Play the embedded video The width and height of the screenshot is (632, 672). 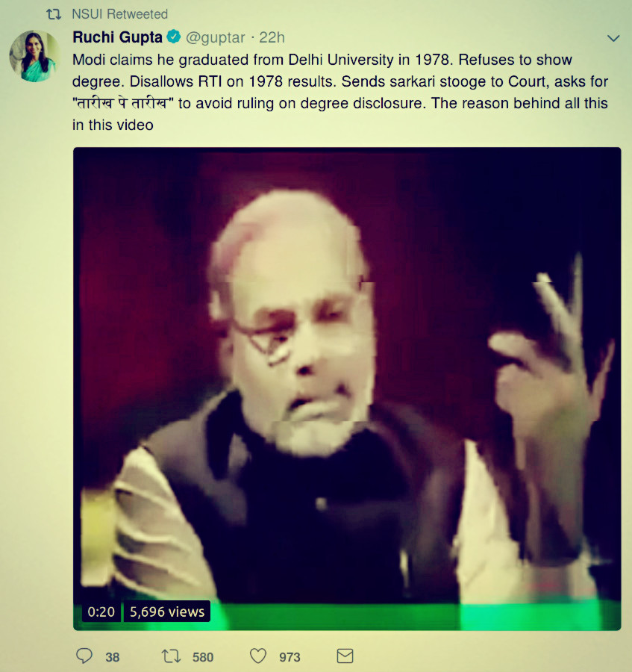click(x=347, y=389)
